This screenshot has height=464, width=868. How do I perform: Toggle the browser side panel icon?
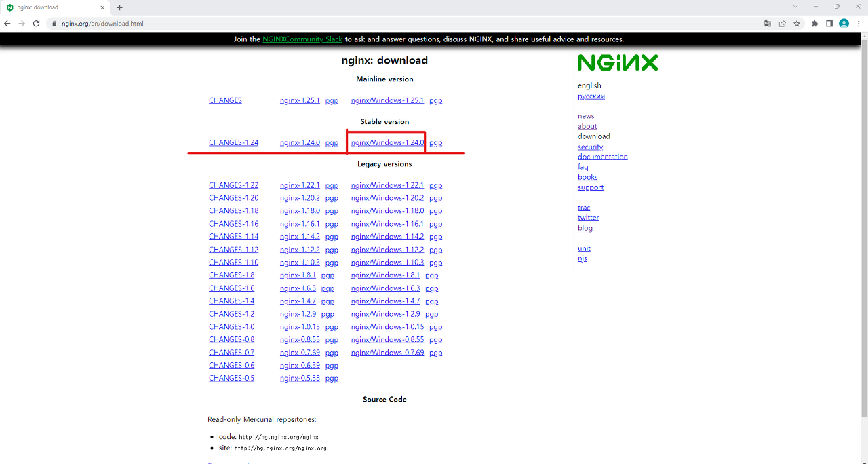pos(828,22)
